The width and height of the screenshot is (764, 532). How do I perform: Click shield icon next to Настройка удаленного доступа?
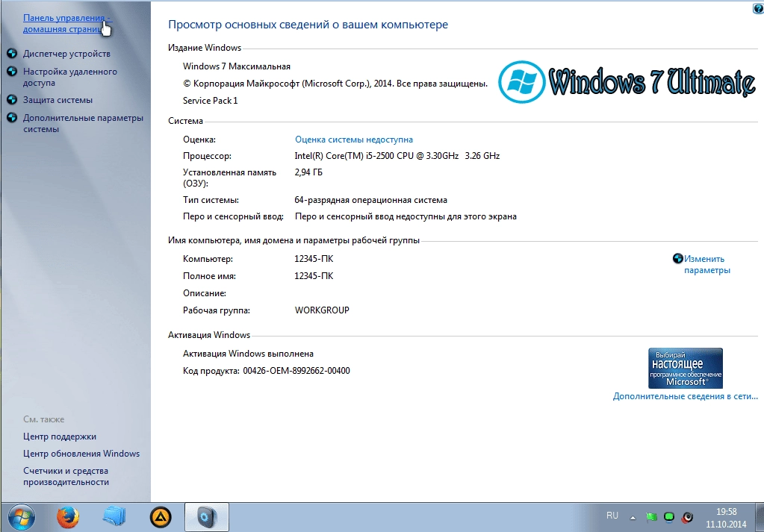point(12,71)
